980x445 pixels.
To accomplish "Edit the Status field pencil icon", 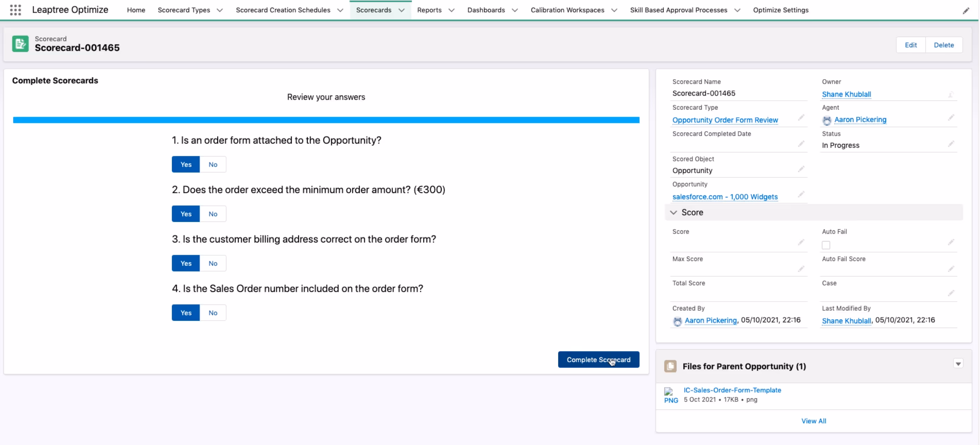I will 951,144.
